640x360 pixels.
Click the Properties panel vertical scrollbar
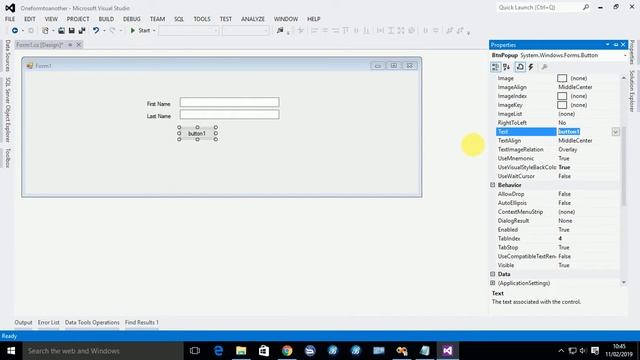(x=623, y=166)
